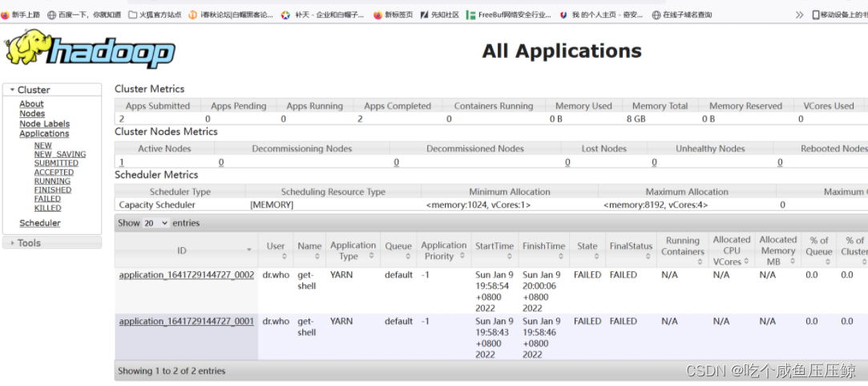Open the Show entries count dropdown
The width and height of the screenshot is (868, 386).
[156, 223]
